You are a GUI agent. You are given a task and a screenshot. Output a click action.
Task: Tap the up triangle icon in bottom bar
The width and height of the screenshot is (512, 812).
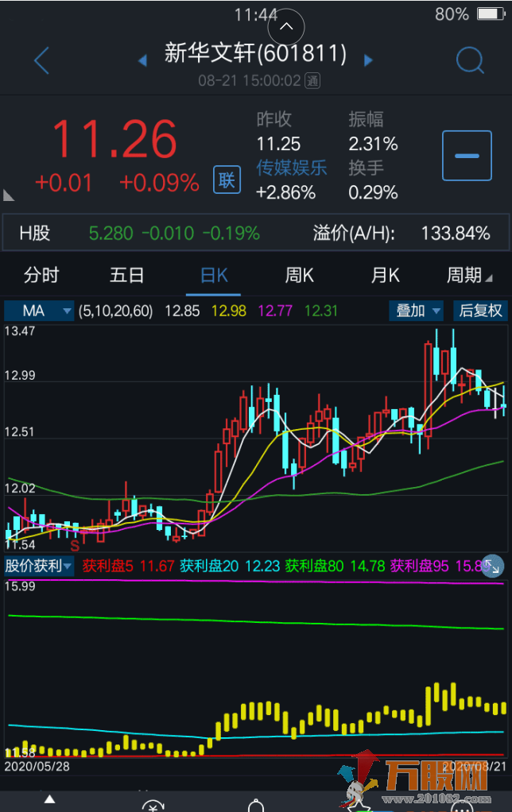(50, 799)
